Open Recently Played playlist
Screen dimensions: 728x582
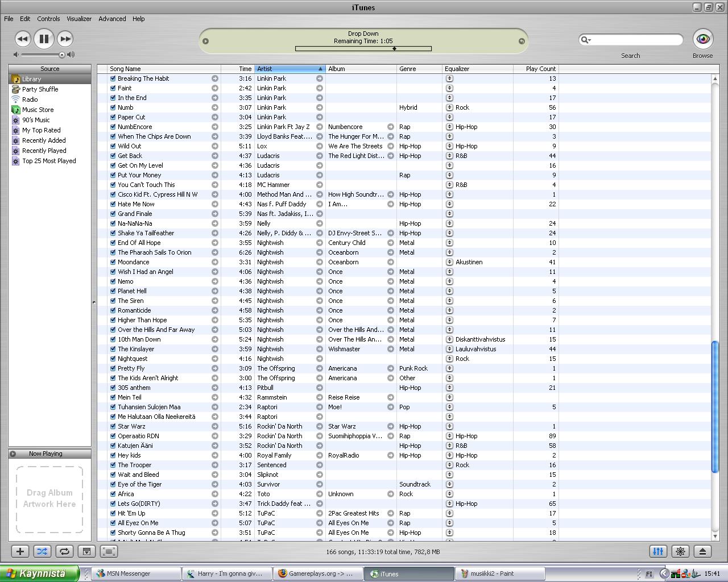[49, 151]
